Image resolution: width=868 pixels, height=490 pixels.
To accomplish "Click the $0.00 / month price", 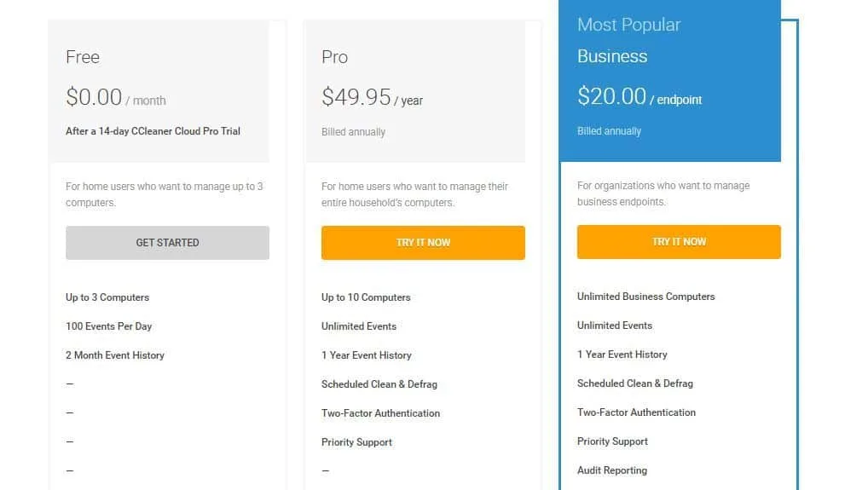I will (116, 97).
